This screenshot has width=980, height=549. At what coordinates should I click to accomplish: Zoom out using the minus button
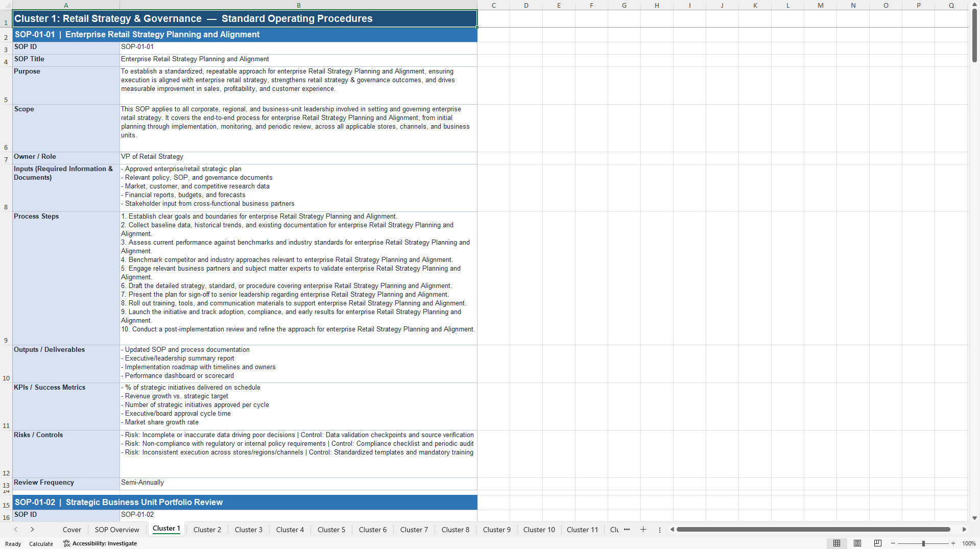pyautogui.click(x=893, y=543)
